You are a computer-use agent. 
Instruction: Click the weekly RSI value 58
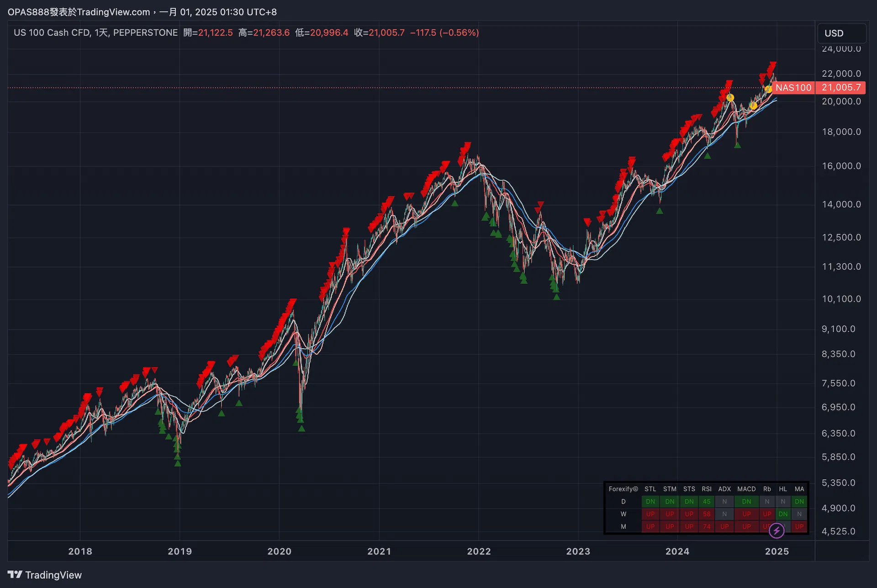coord(707,514)
